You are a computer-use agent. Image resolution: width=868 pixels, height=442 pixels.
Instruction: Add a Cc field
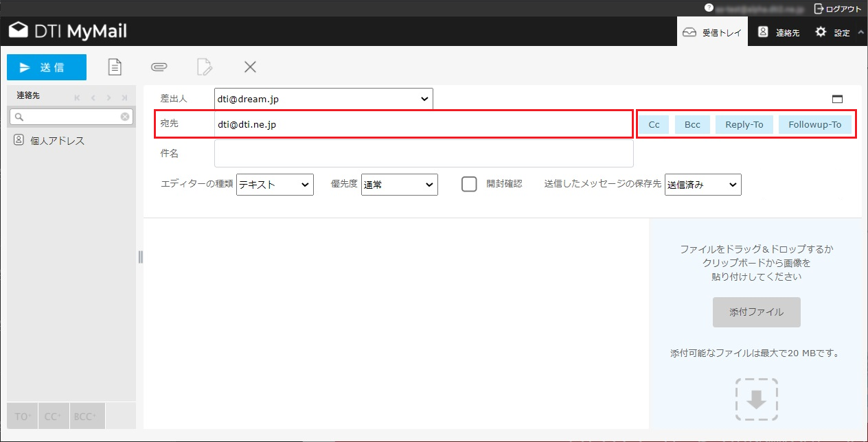pyautogui.click(x=654, y=124)
